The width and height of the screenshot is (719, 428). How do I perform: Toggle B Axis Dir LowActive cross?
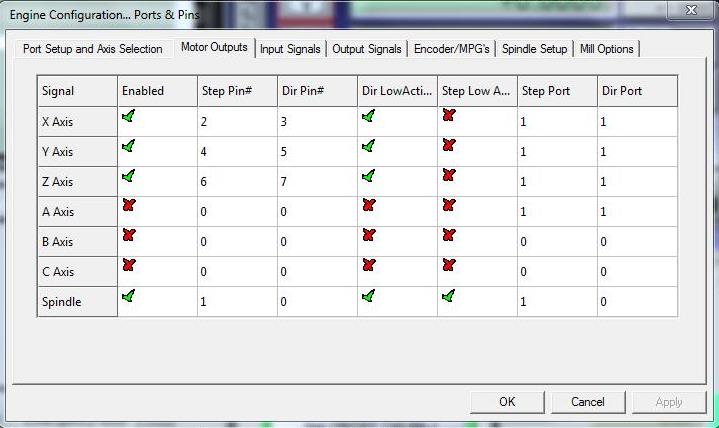[x=369, y=236]
